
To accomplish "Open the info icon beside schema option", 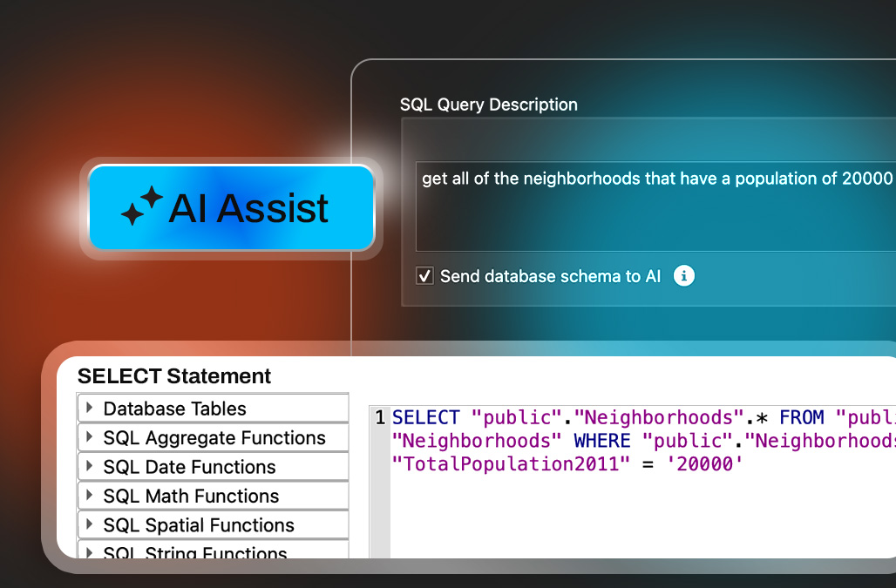I will pos(684,276).
